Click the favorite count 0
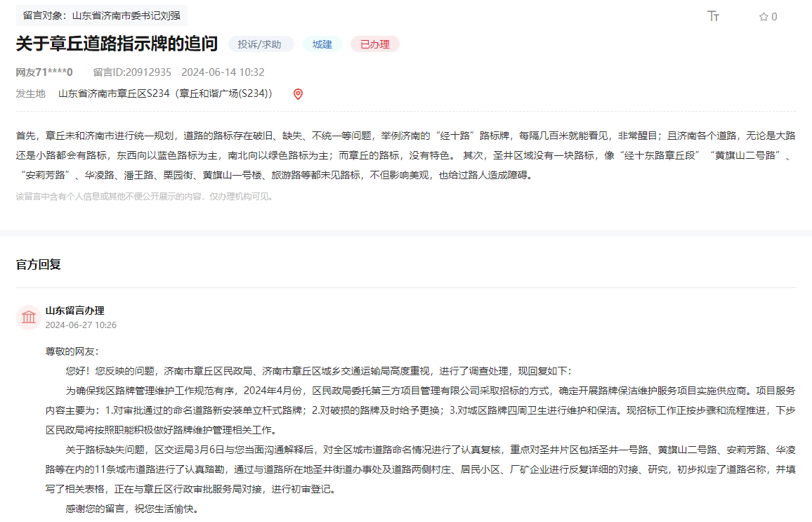Screen dimensions: 812x522 pos(774,17)
